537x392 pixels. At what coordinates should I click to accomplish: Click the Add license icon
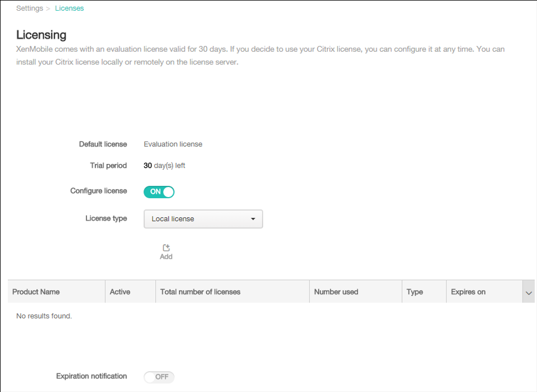[x=166, y=248]
